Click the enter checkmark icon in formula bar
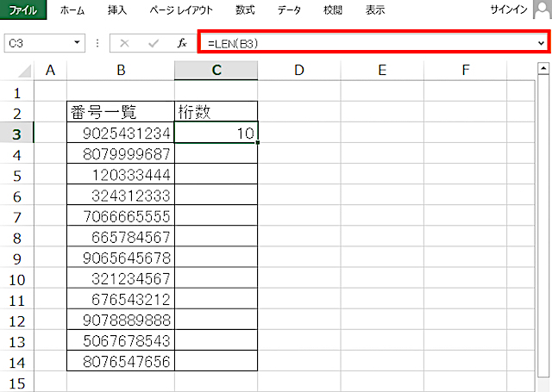The width and height of the screenshot is (552, 392). coord(153,42)
